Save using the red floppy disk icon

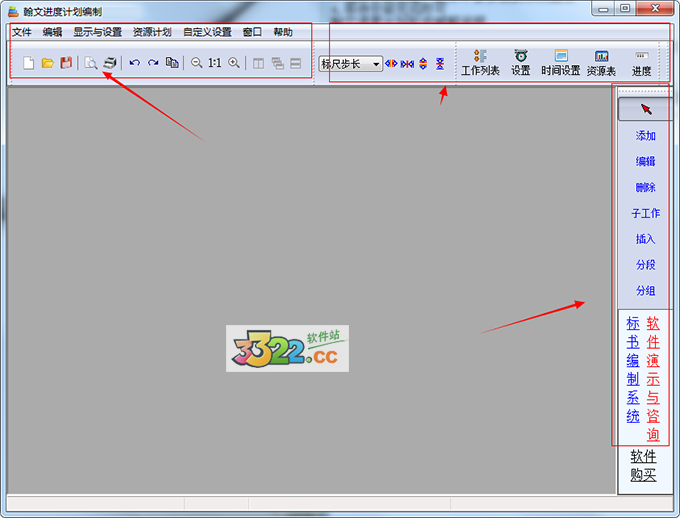point(66,63)
